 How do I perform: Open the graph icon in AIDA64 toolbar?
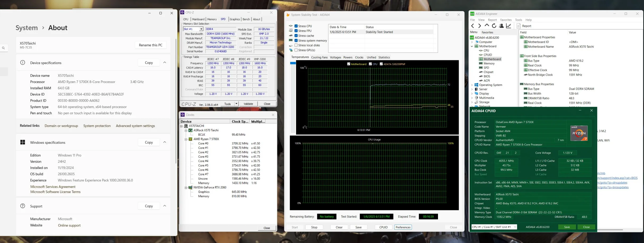[508, 26]
